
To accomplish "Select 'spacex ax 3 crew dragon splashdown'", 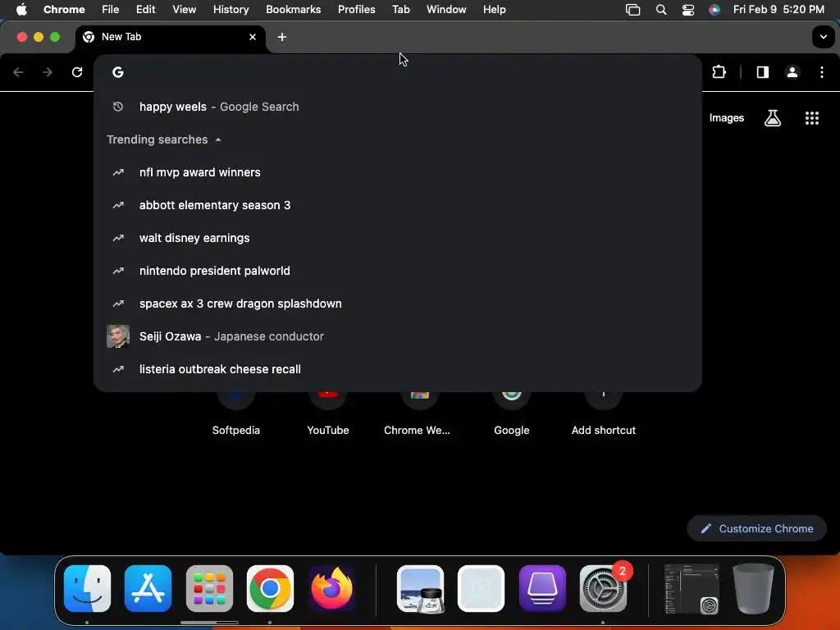I will 398,304.
